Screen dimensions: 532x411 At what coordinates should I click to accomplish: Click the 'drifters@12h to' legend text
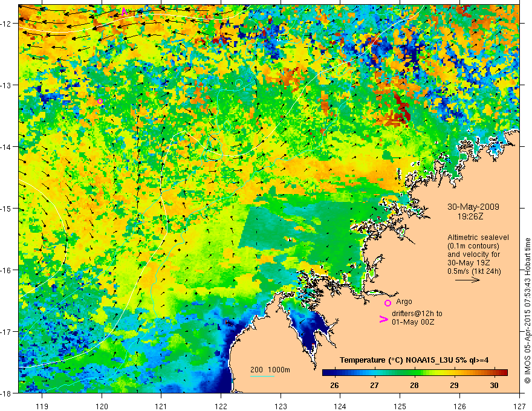click(417, 314)
